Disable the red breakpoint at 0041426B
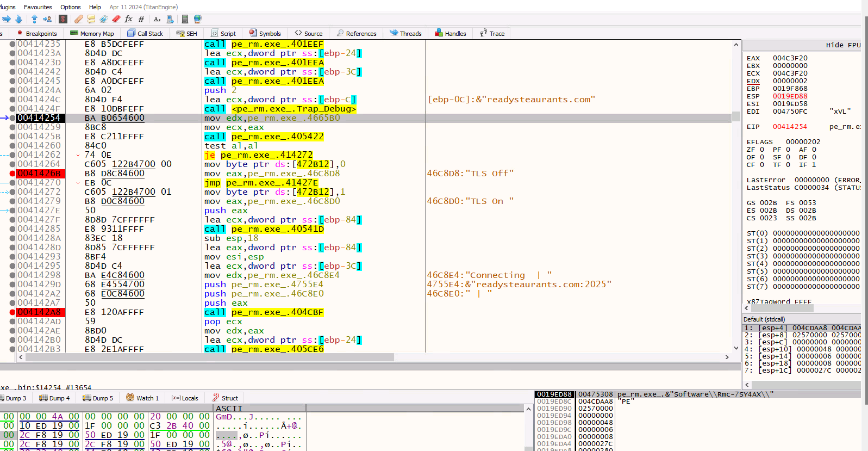The height and width of the screenshot is (451, 868). coord(13,174)
